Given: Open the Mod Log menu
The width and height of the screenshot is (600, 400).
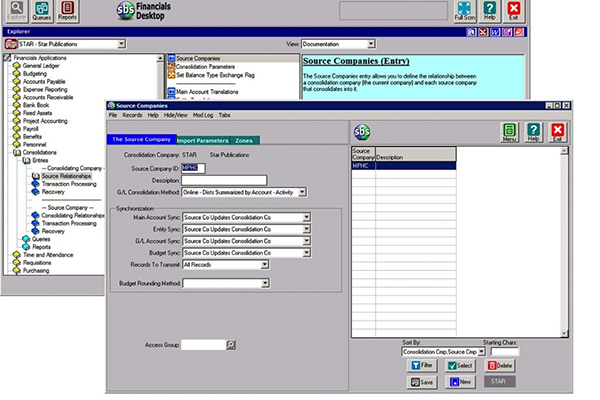Looking at the screenshot, I should (x=203, y=115).
